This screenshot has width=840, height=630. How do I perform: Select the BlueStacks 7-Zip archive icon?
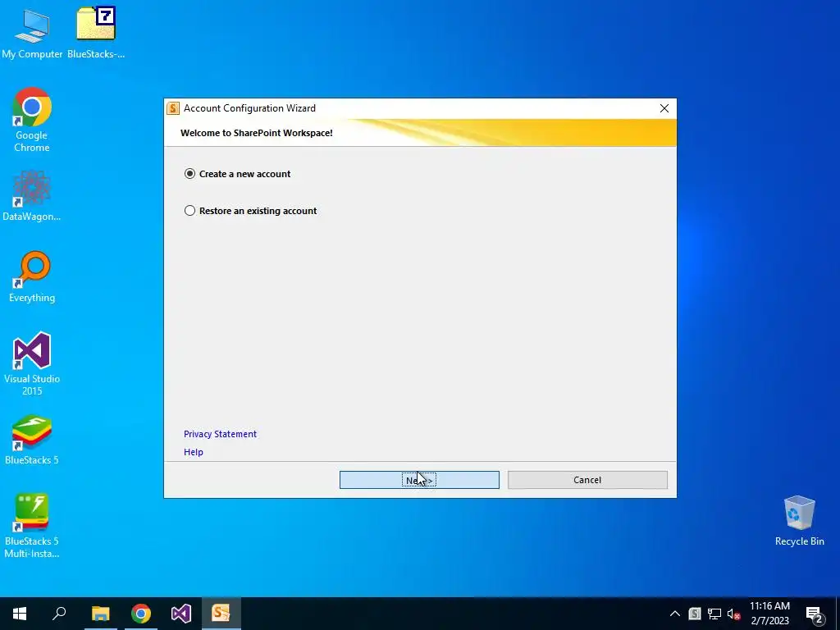[96, 32]
